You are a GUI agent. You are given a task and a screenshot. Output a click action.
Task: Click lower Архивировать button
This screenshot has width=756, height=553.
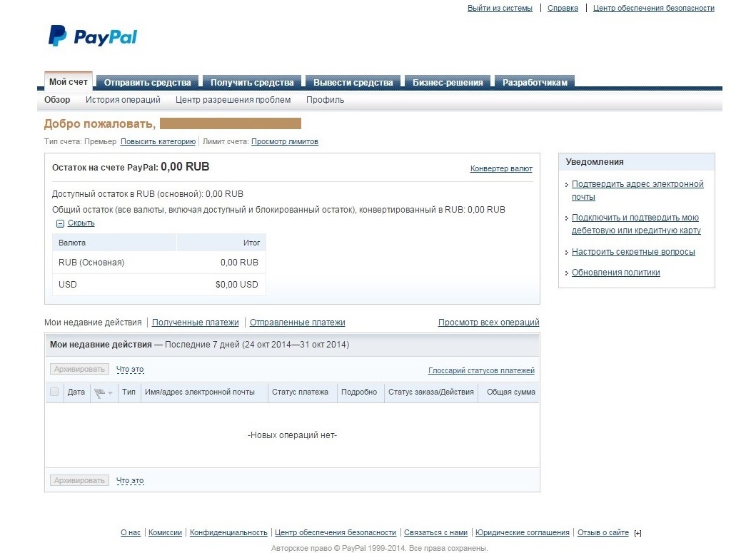click(79, 481)
